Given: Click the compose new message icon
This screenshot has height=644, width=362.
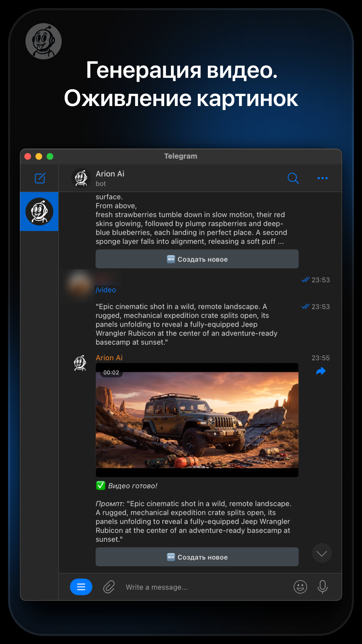Looking at the screenshot, I should pos(40,178).
